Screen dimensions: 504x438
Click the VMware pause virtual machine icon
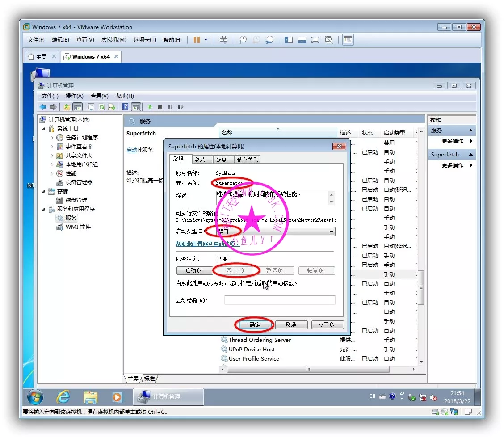tap(197, 40)
